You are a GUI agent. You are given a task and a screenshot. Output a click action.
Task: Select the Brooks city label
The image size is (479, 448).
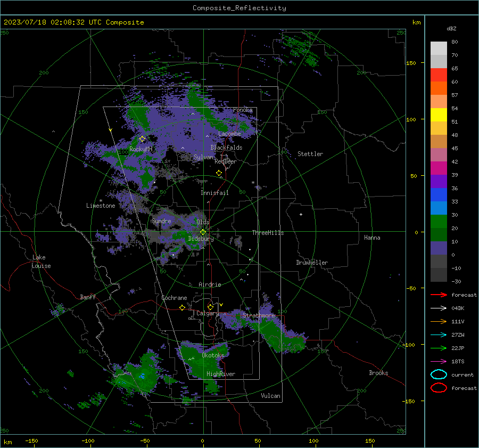pos(378,373)
